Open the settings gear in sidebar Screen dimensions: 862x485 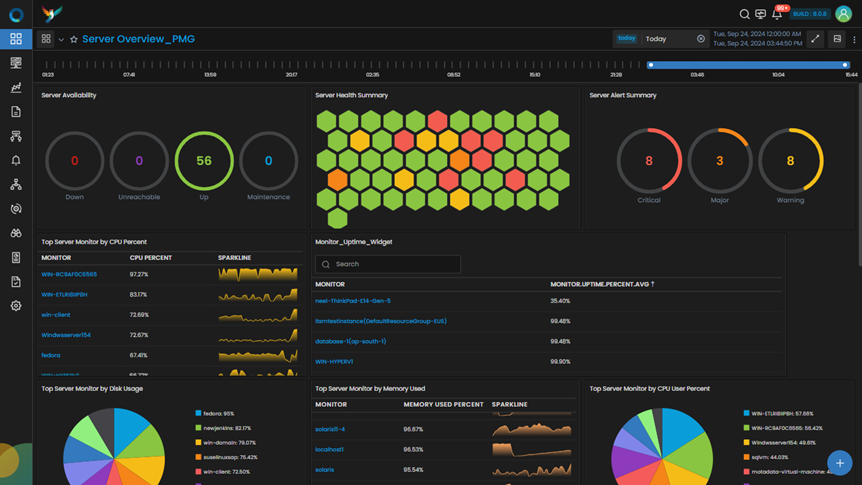(x=16, y=306)
